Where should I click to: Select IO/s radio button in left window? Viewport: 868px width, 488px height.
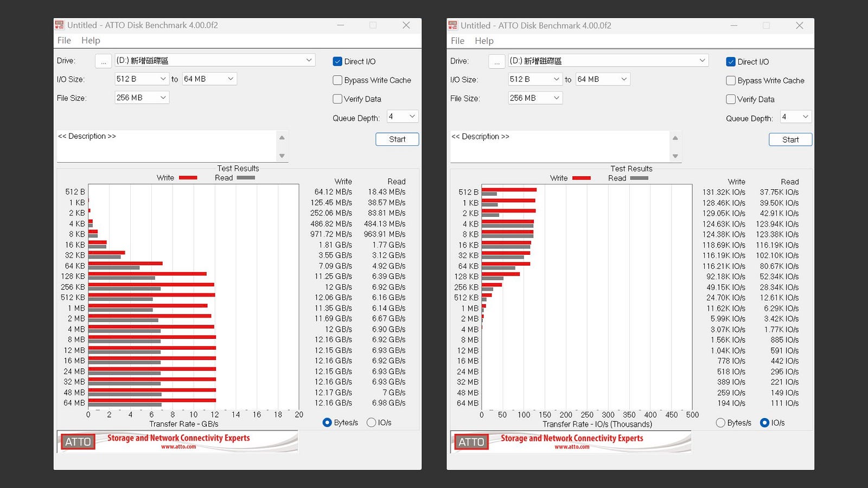click(372, 422)
